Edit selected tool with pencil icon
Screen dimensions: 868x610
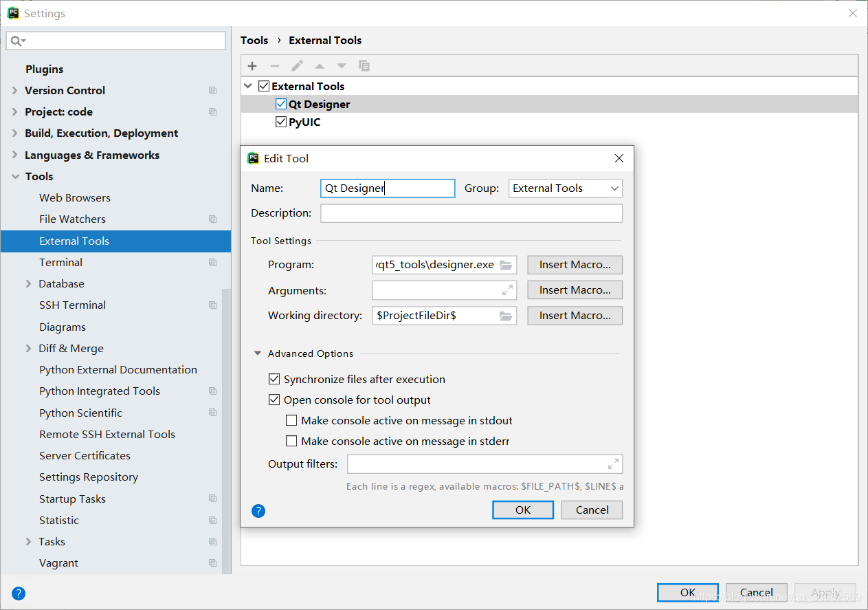(297, 66)
